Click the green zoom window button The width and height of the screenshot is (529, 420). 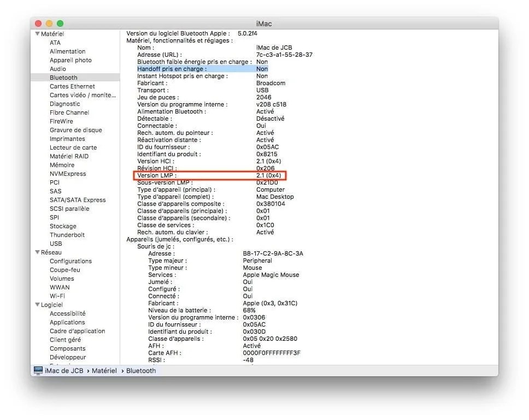coord(60,23)
